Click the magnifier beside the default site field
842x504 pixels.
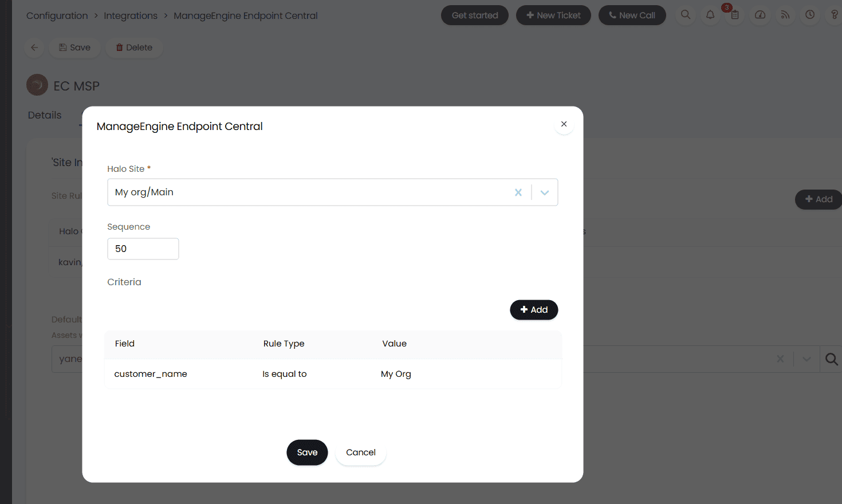pyautogui.click(x=831, y=359)
